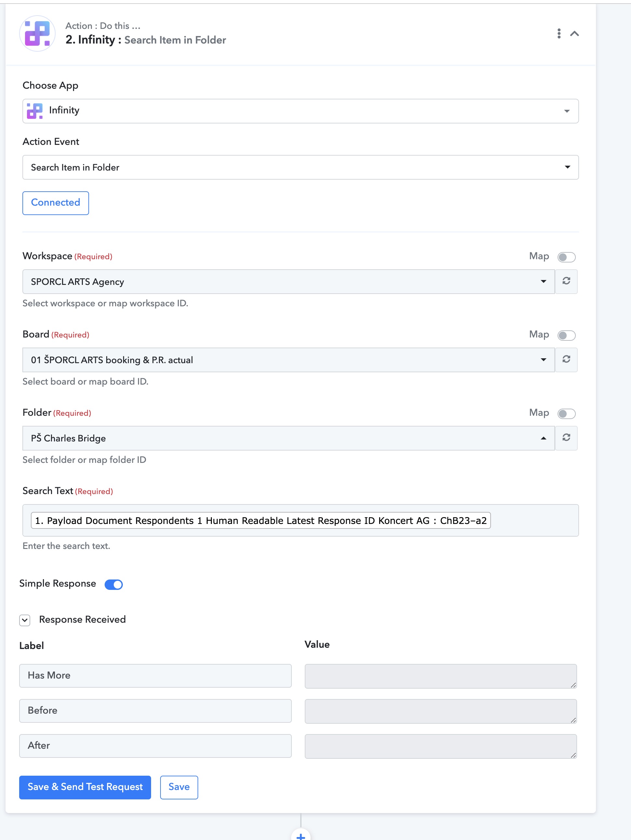631x840 pixels.
Task: Open the three-dot action options menu
Action: 559,33
